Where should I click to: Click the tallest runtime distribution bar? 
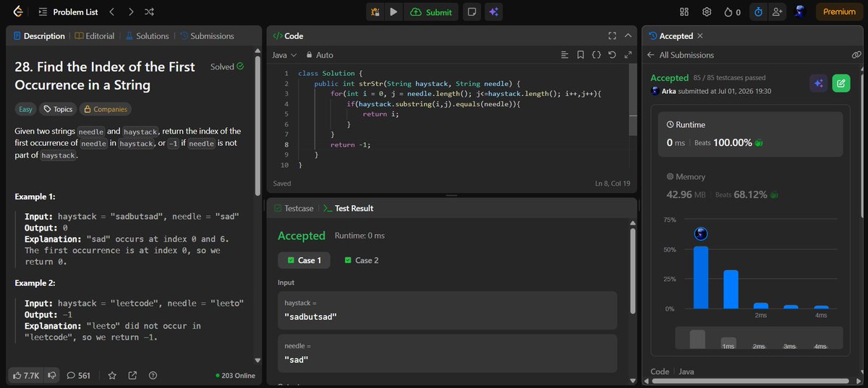[x=701, y=277]
